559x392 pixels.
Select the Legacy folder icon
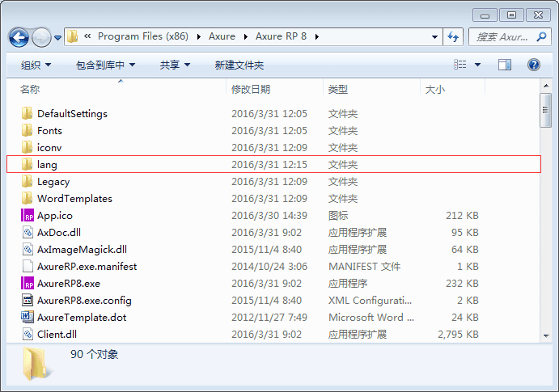point(27,182)
